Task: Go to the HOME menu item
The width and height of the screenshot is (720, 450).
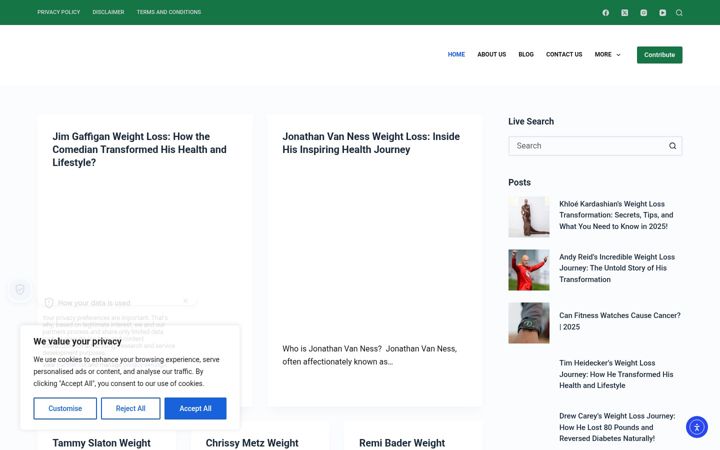Action: click(456, 54)
